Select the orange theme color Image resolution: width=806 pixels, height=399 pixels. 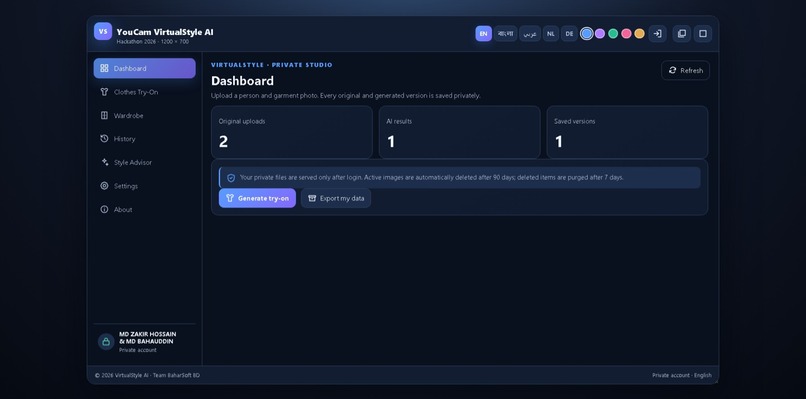639,33
